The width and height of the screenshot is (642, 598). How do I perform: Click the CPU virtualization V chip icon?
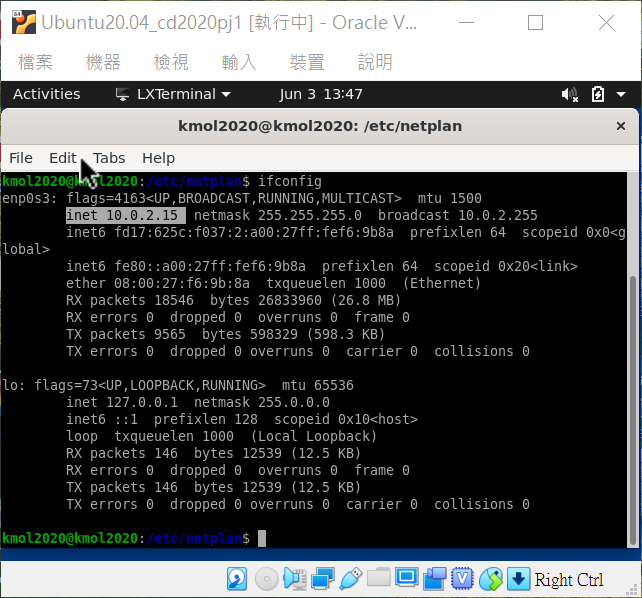(462, 579)
